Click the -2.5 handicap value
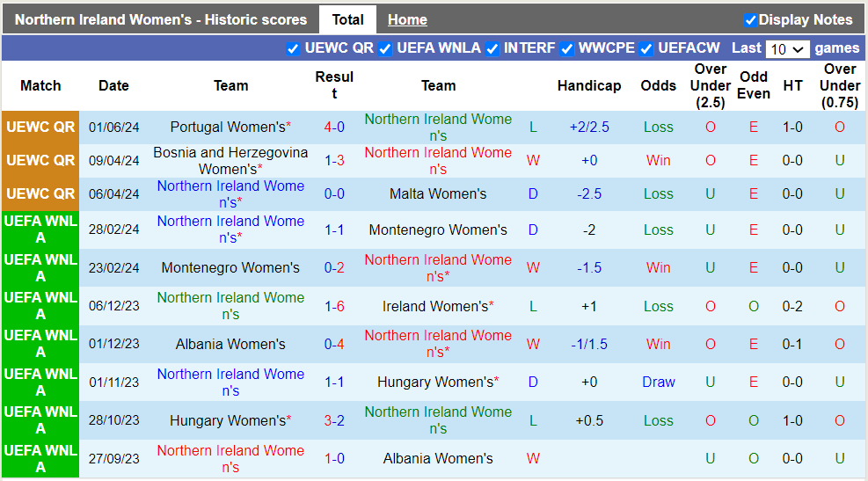The height and width of the screenshot is (481, 868). click(x=589, y=194)
